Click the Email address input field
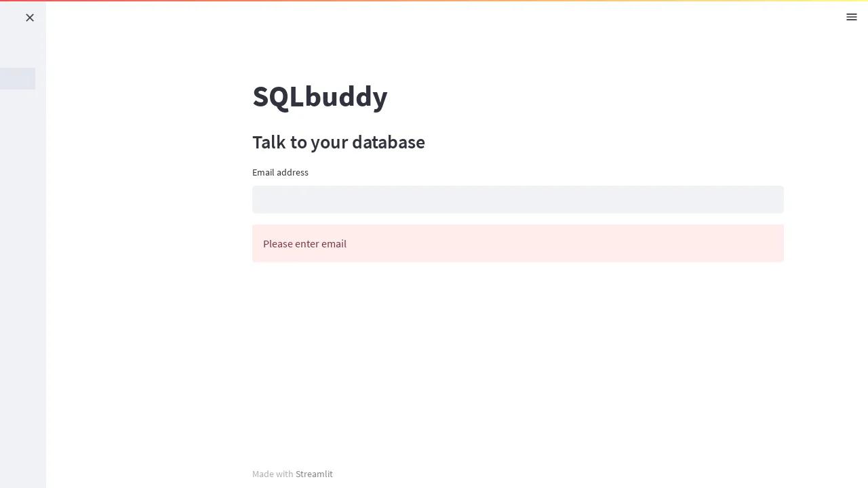 click(517, 199)
